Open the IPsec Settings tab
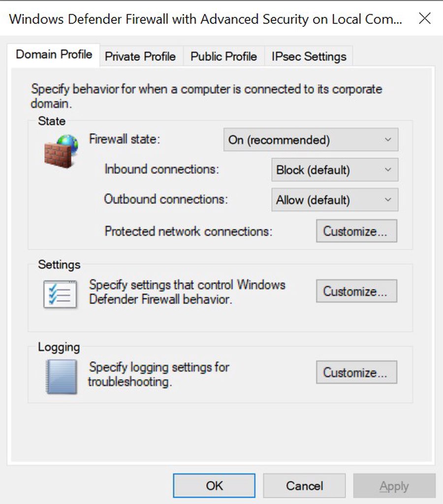The width and height of the screenshot is (443, 504). (309, 56)
